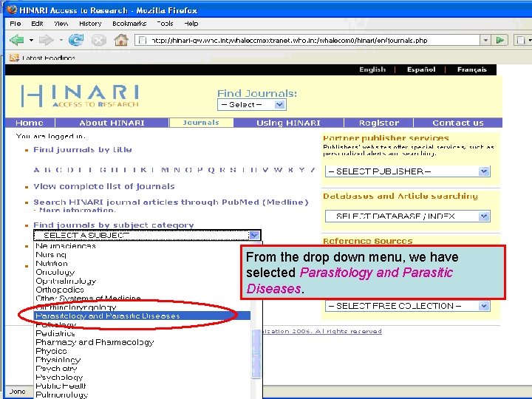The height and width of the screenshot is (399, 532).
Task: Expand the SELECT FREE COLLECTION dropdown
Action: coord(407,306)
